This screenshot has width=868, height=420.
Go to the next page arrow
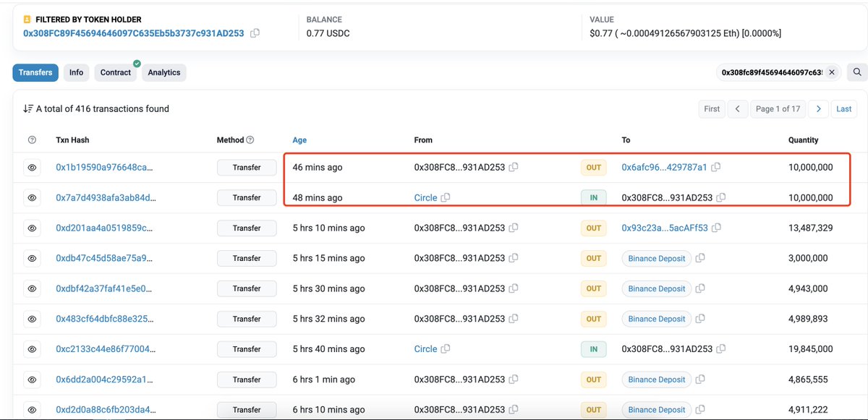pos(818,109)
